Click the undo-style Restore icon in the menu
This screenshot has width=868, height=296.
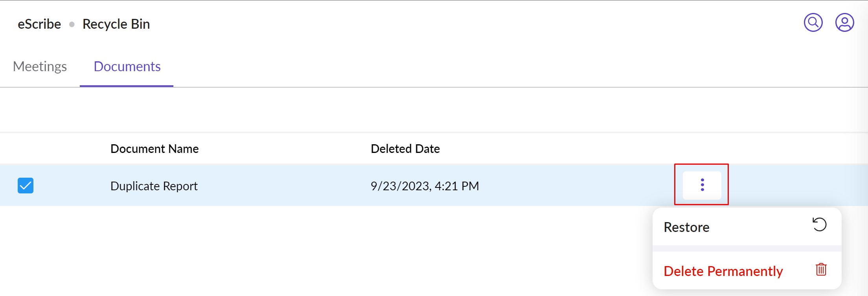[x=820, y=224]
